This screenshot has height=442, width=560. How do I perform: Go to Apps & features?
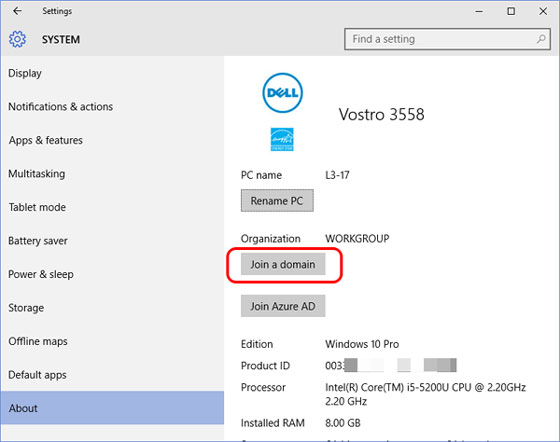pyautogui.click(x=112, y=140)
